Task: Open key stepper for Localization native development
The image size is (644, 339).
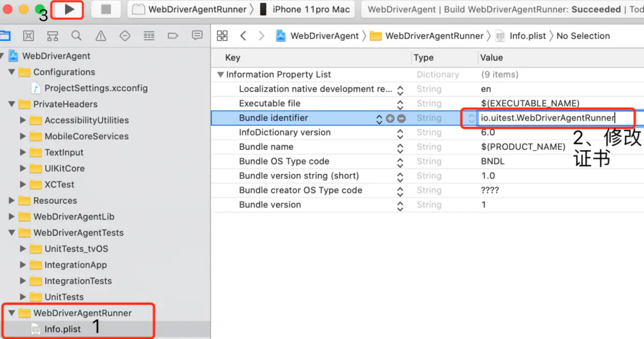Action: [400, 90]
